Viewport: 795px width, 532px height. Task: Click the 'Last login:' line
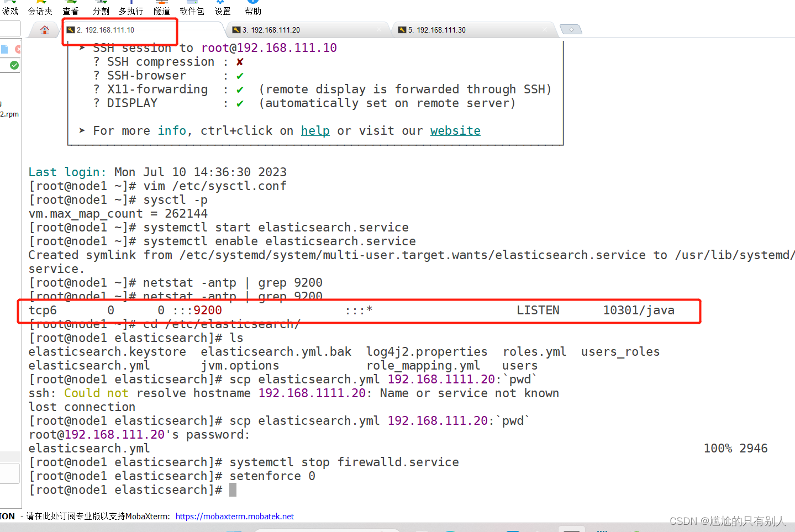click(x=157, y=172)
